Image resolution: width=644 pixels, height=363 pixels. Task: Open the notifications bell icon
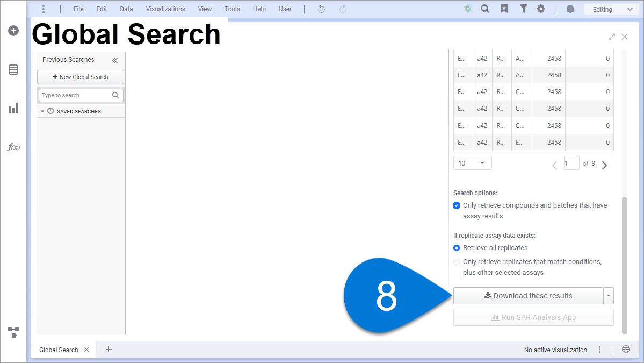tap(570, 9)
